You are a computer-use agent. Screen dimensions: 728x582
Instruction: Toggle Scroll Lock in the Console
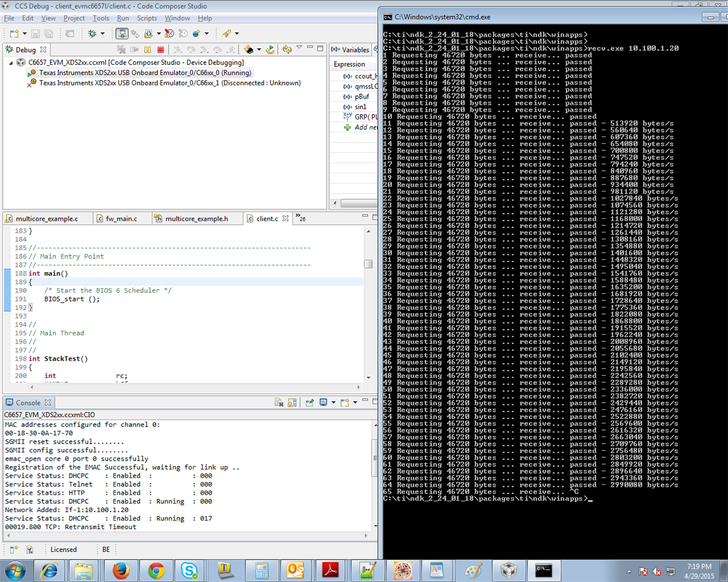click(x=292, y=403)
